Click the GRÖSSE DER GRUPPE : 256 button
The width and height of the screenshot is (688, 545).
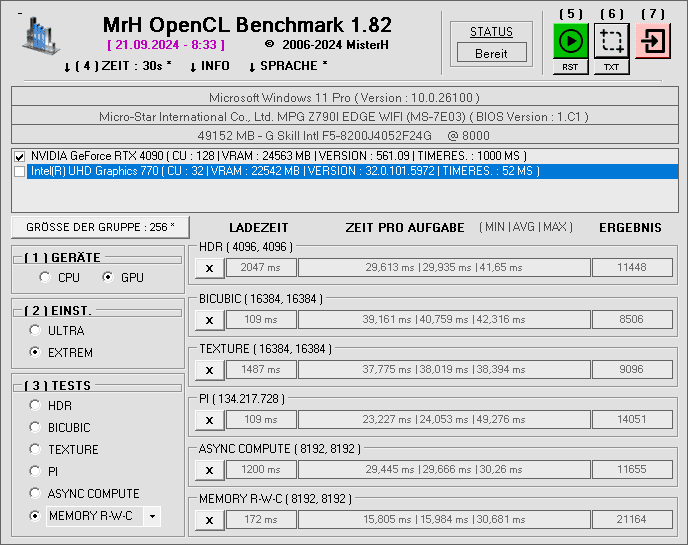coord(100,227)
